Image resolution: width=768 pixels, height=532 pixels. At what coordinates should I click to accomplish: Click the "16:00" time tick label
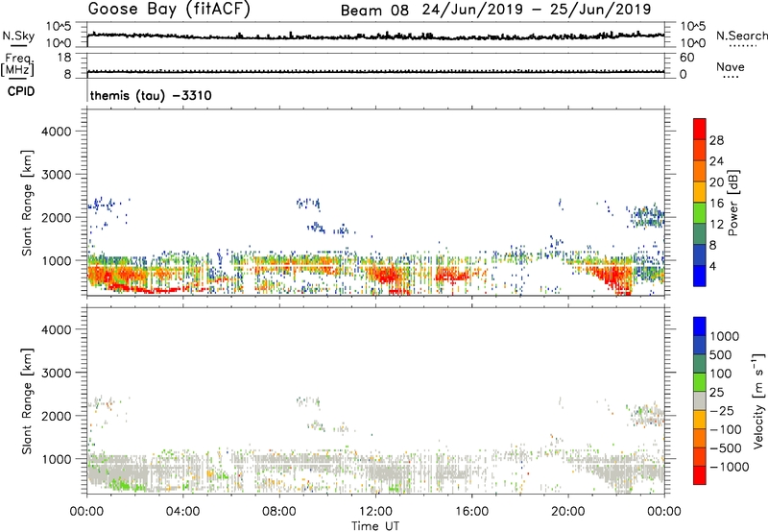(471, 512)
